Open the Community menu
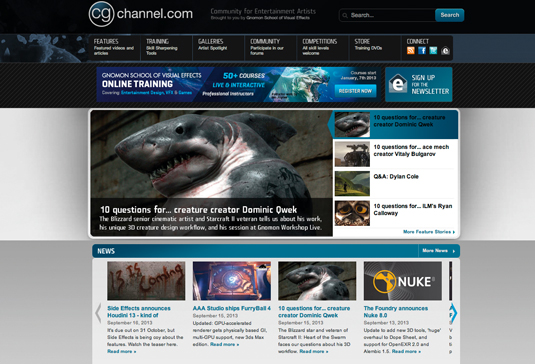 (271, 47)
